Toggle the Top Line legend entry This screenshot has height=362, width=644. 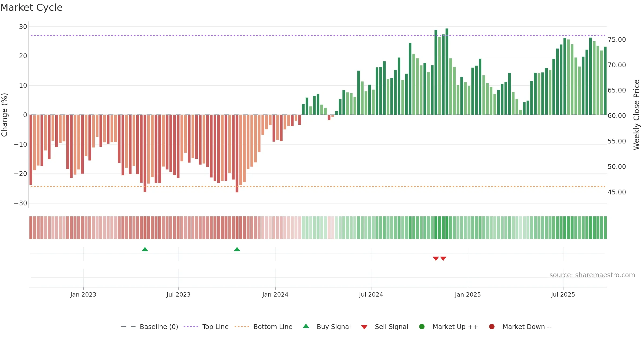tap(206, 327)
